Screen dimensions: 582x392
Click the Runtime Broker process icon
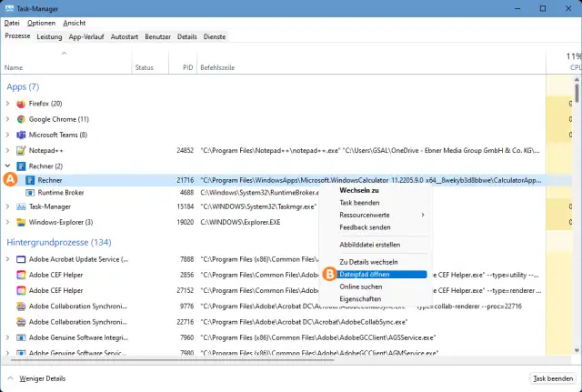(30, 193)
